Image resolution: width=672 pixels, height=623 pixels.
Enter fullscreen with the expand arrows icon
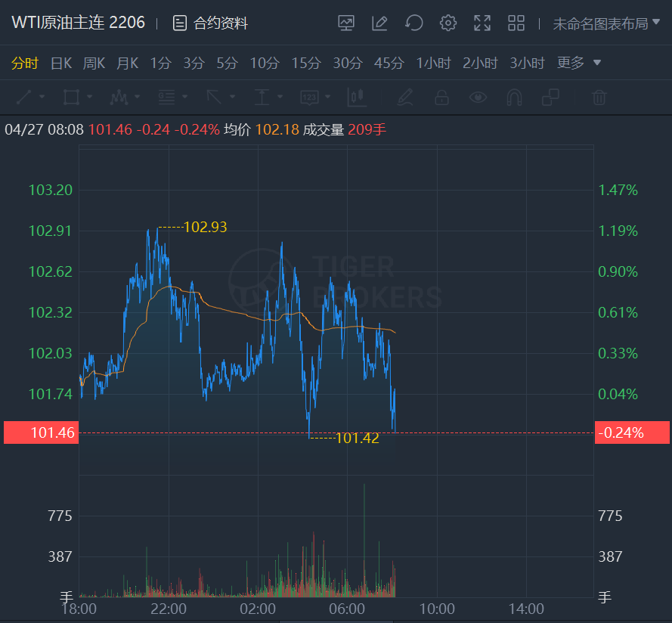(x=482, y=23)
